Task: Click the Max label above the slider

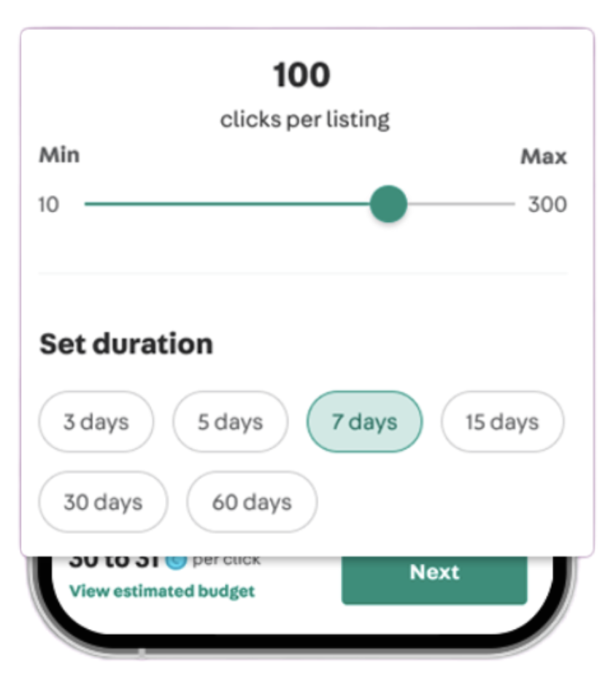Action: pyautogui.click(x=544, y=156)
